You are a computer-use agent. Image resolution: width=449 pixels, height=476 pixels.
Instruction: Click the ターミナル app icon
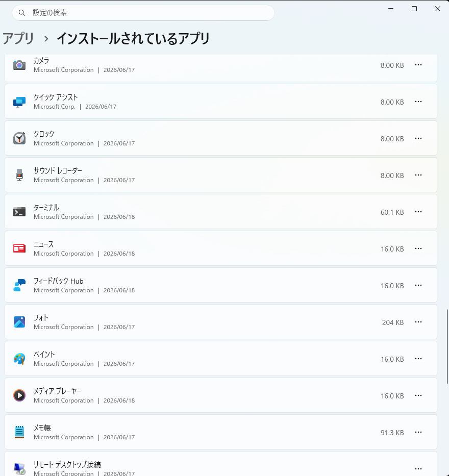(x=19, y=212)
